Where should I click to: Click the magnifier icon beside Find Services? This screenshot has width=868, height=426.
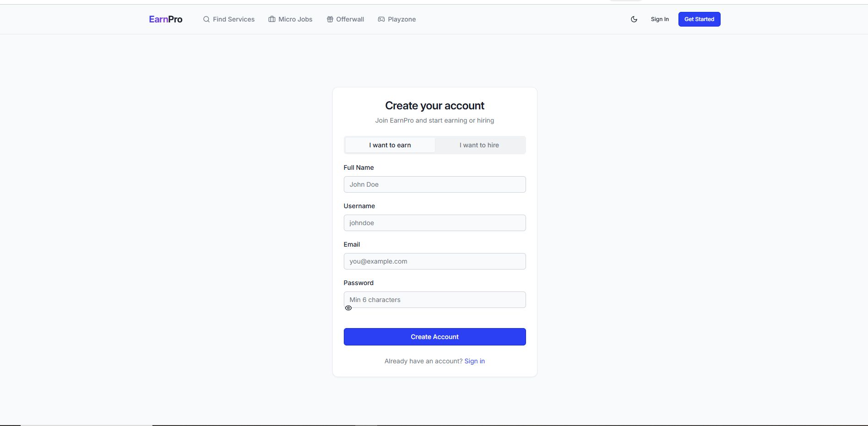(x=206, y=19)
